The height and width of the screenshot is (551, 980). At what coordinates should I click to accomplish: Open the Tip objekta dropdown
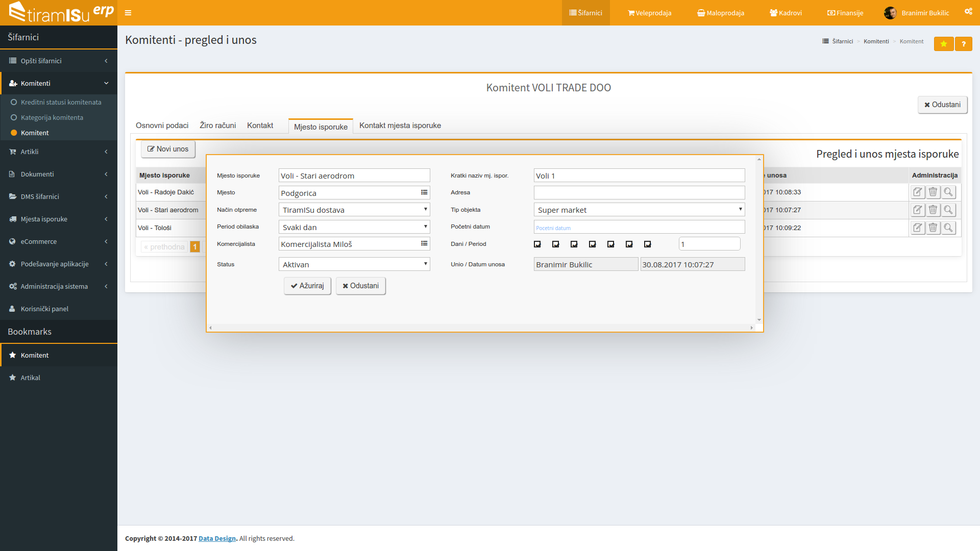[x=639, y=210]
